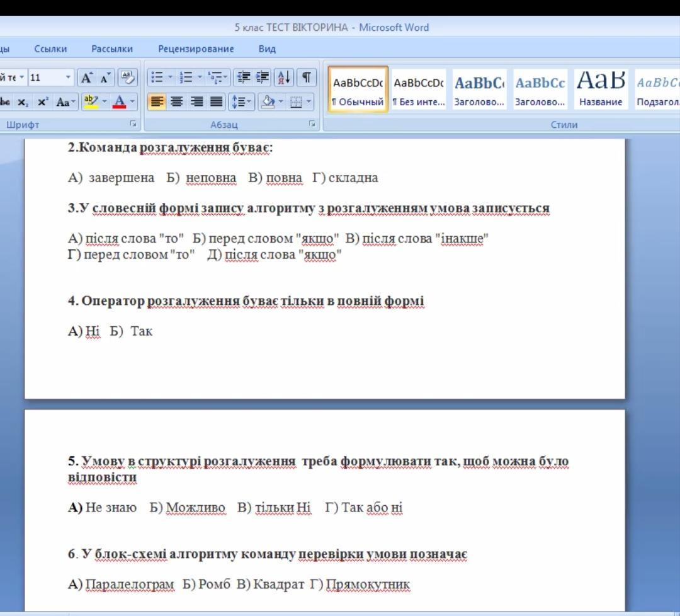
Task: Toggle center text alignment
Action: [x=178, y=101]
